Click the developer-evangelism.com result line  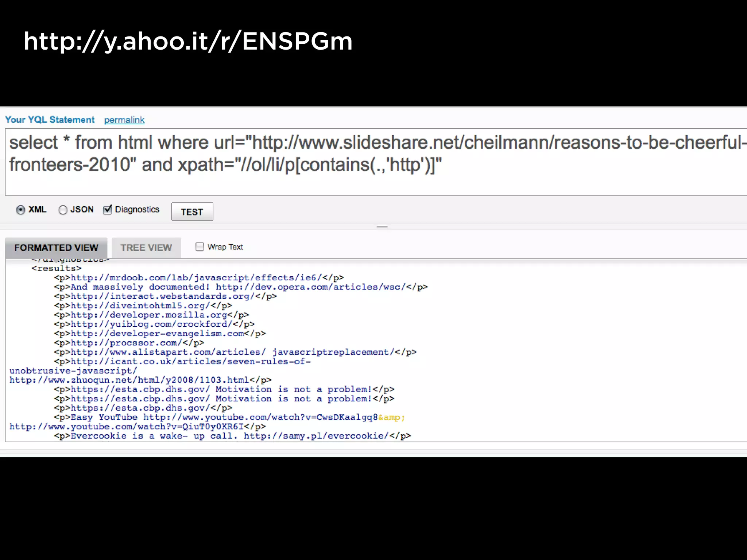[160, 334]
